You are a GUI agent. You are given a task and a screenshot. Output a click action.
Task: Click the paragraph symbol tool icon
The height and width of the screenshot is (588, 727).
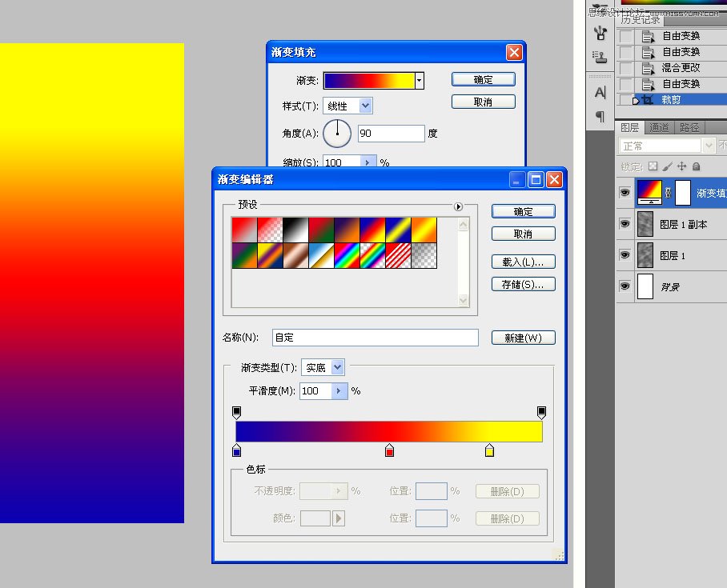[601, 117]
